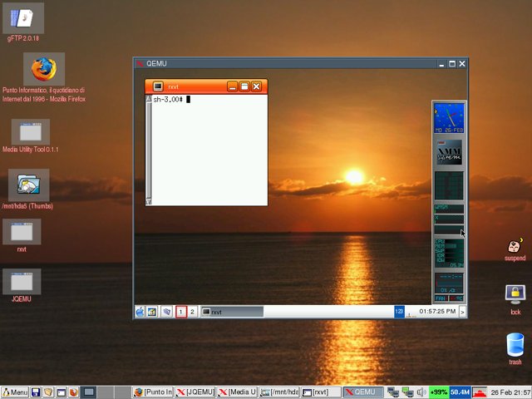Select the [Media U taskbar window entry
The height and width of the screenshot is (399, 532).
pyautogui.click(x=238, y=392)
